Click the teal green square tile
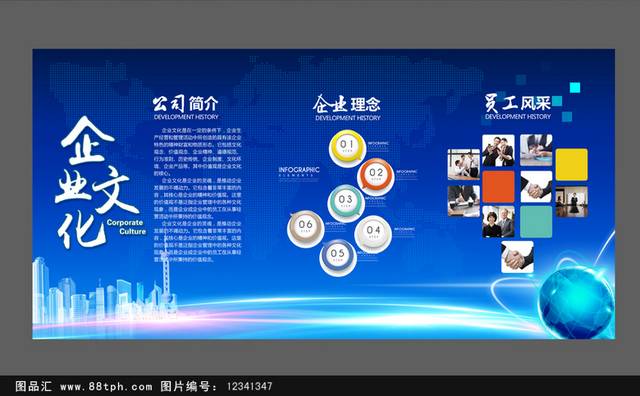This screenshot has width=640, height=396. (536, 222)
